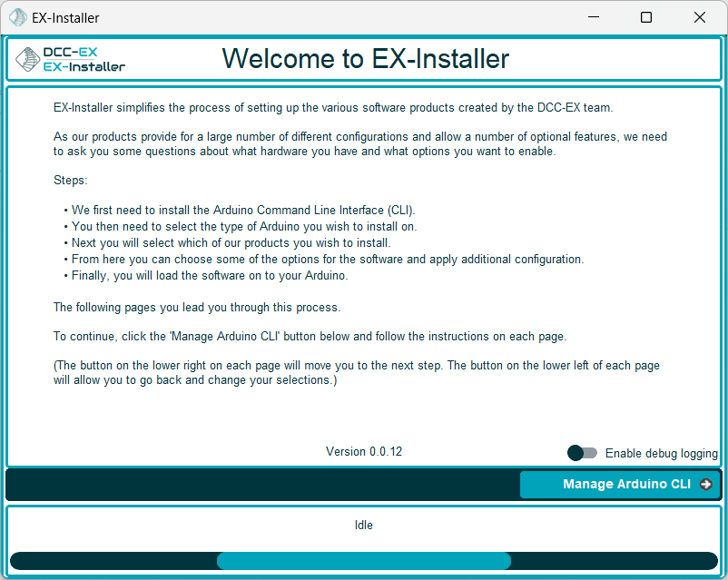Click the Version 0.0.12 label
This screenshot has width=728, height=580.
click(363, 451)
